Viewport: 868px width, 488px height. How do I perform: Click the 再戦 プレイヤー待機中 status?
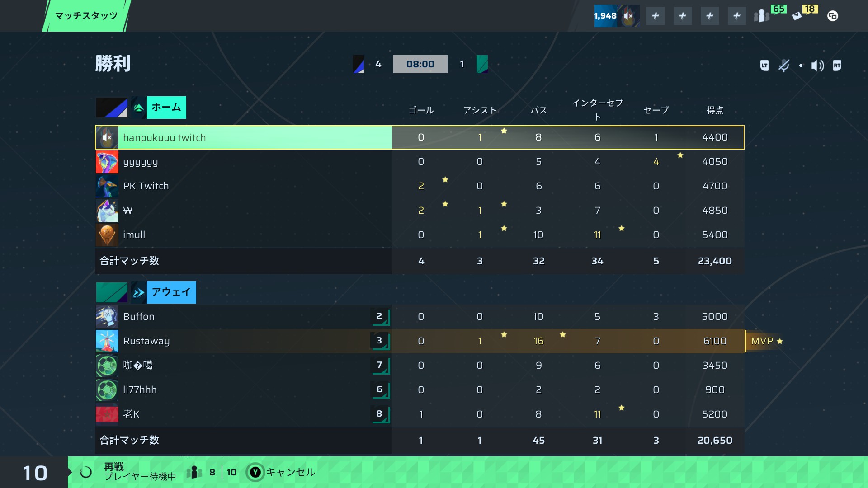pyautogui.click(x=140, y=472)
